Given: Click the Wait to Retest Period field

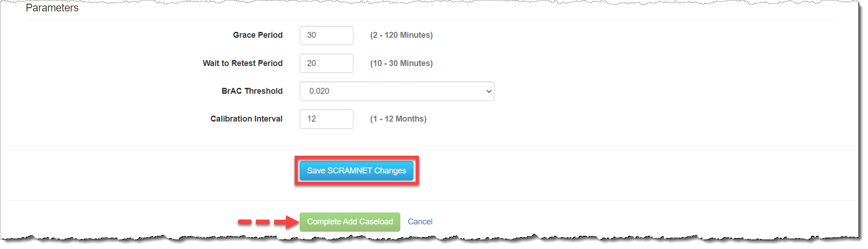Looking at the screenshot, I should (x=326, y=63).
